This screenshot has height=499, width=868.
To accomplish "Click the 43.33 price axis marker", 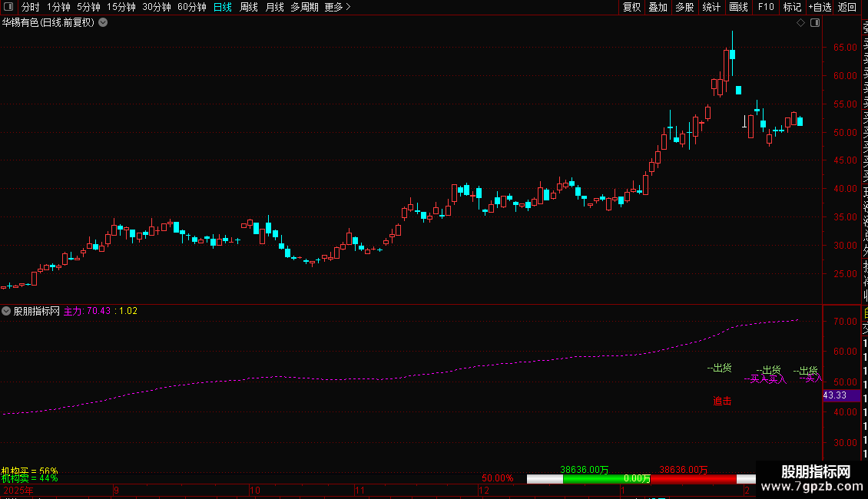I will point(841,395).
